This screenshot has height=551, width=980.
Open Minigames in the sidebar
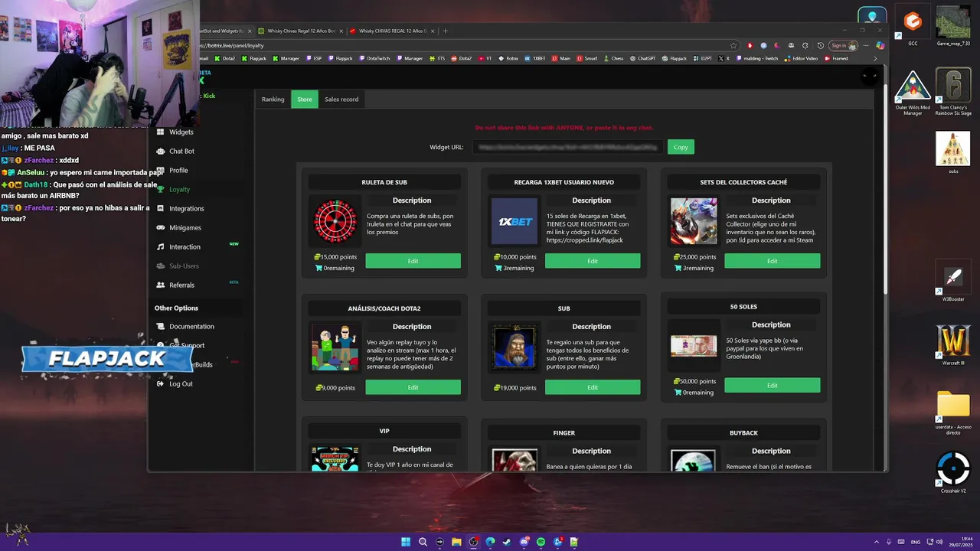pyautogui.click(x=185, y=228)
